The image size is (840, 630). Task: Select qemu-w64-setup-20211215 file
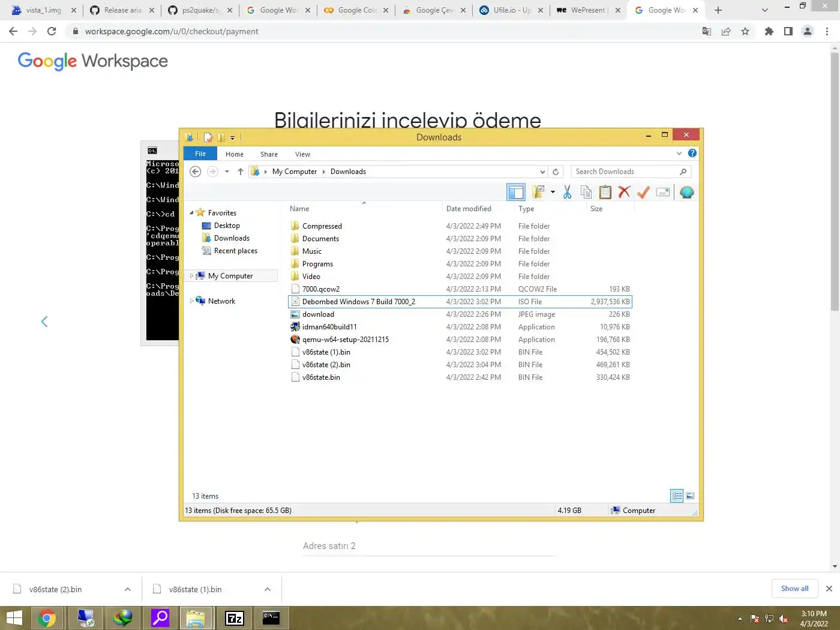tap(460, 340)
